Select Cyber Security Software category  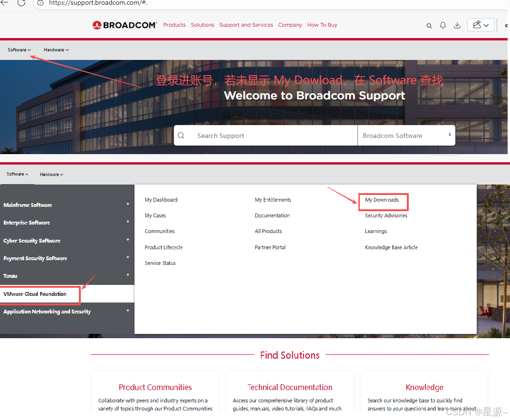32,241
